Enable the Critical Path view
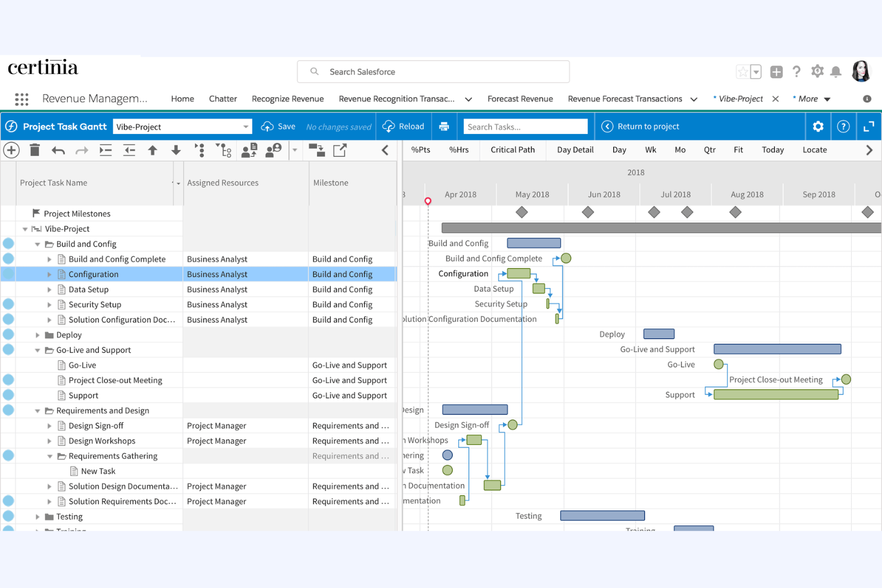Image resolution: width=882 pixels, height=588 pixels. pyautogui.click(x=513, y=150)
